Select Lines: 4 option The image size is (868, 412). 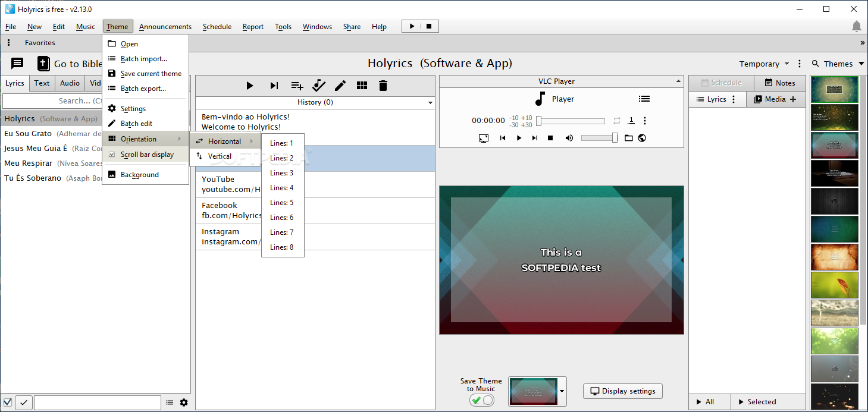pos(283,188)
